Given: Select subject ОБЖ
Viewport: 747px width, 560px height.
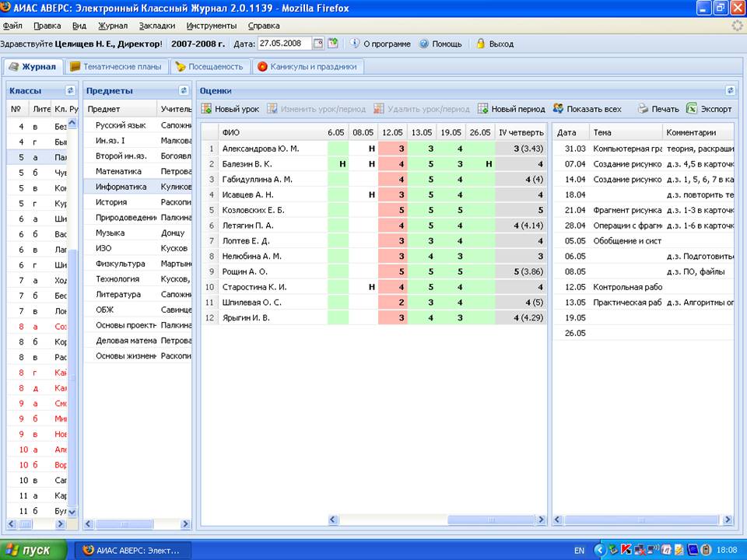Looking at the screenshot, I should pos(138,310).
